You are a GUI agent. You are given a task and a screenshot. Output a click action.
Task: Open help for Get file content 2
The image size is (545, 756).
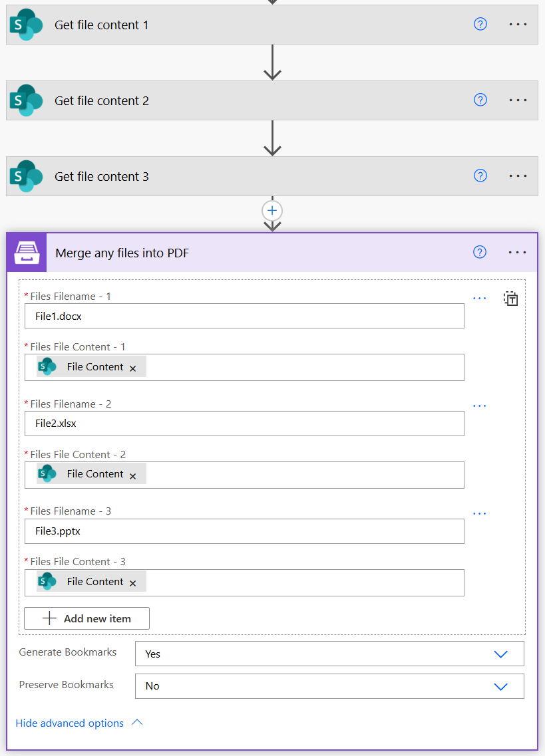point(480,100)
